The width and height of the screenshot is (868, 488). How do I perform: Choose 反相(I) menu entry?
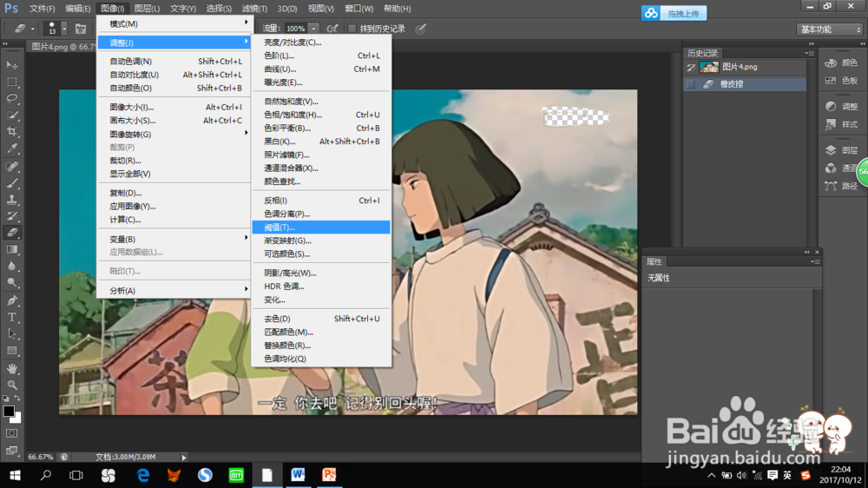point(321,201)
